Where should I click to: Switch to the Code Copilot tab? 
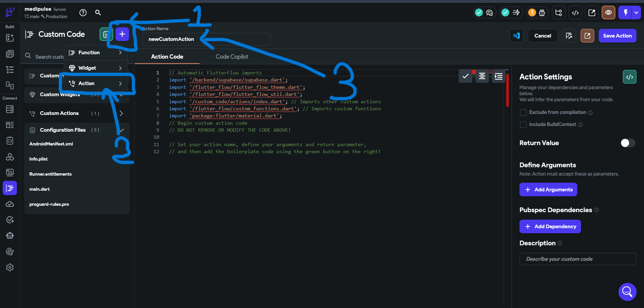point(232,57)
